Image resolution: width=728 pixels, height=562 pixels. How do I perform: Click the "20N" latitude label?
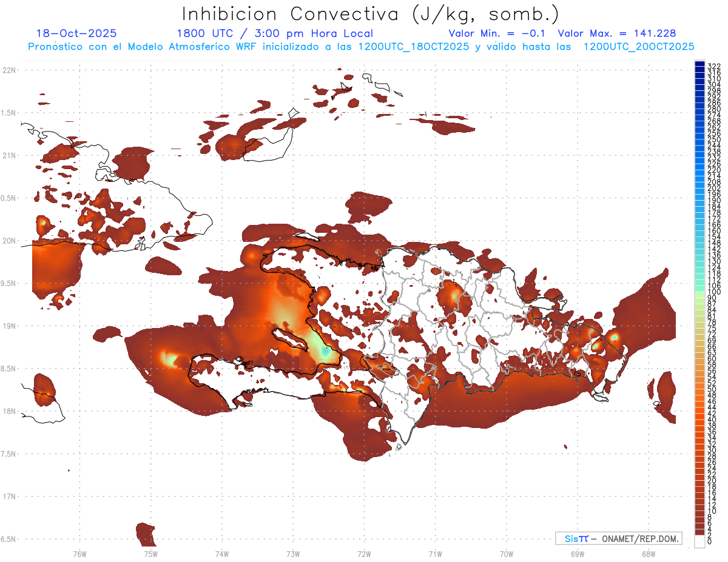pos(8,241)
